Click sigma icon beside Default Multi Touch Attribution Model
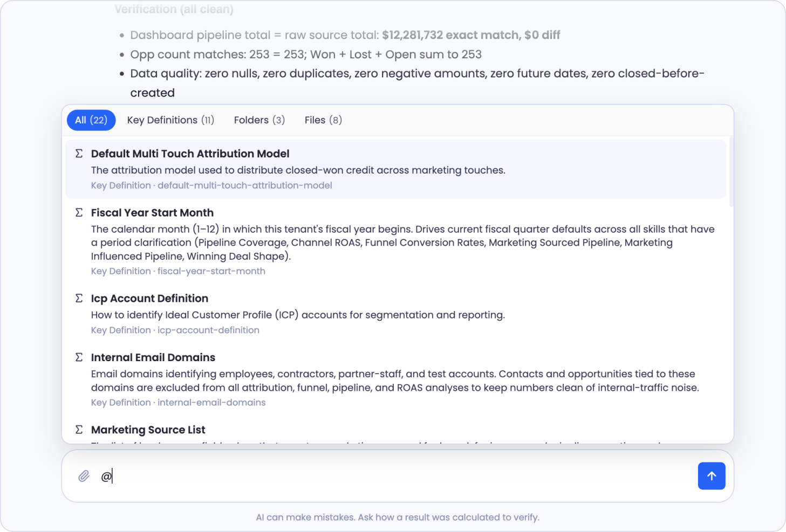This screenshot has width=786, height=532. (x=79, y=154)
